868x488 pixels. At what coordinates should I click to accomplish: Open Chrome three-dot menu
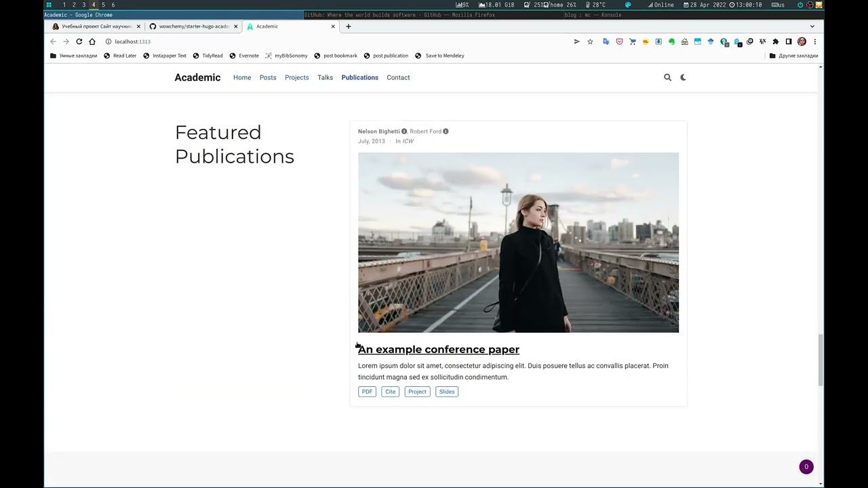click(x=814, y=41)
